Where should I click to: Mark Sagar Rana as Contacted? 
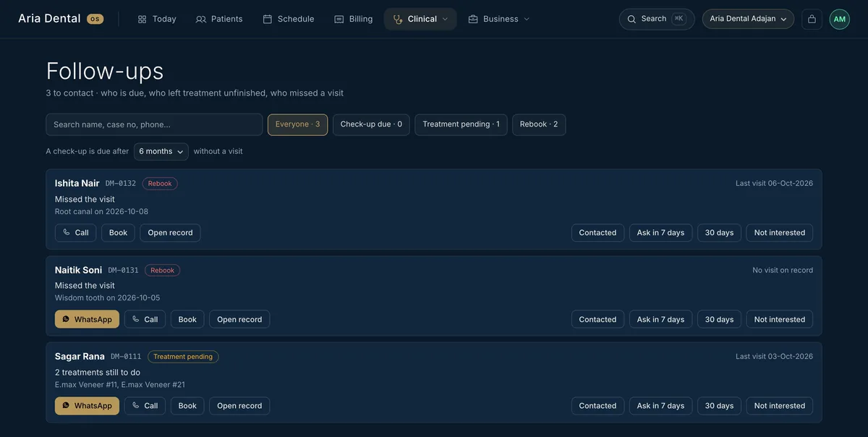point(597,406)
